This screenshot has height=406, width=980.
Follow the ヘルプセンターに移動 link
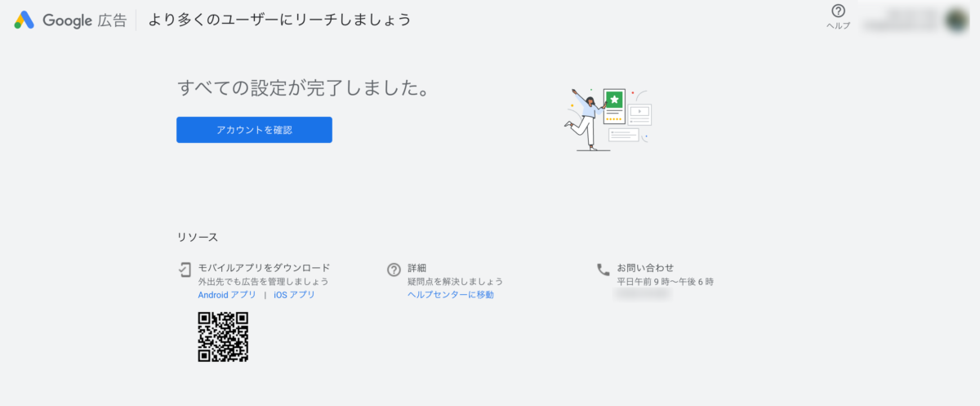tap(451, 295)
